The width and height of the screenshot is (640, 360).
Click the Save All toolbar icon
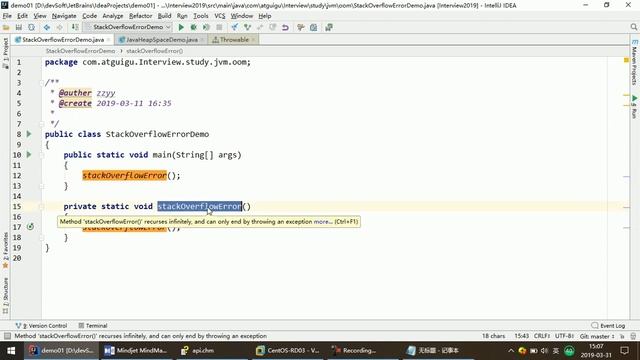[x=19, y=27]
